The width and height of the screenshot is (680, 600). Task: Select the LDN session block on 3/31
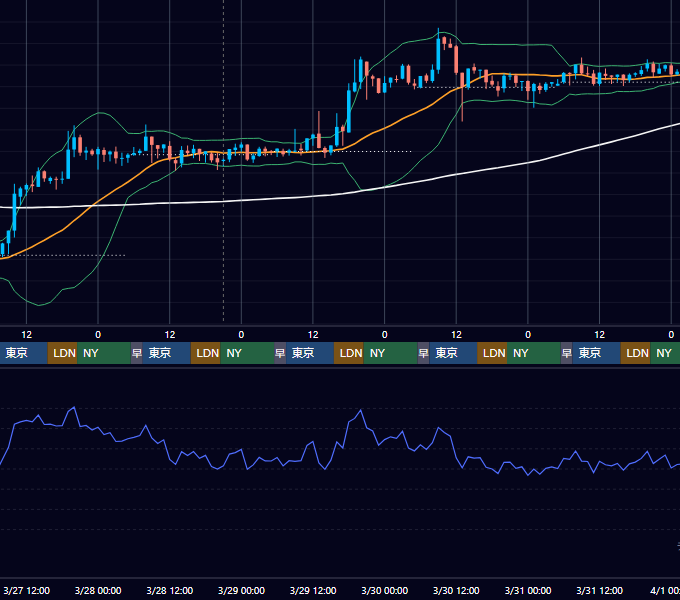click(x=635, y=353)
